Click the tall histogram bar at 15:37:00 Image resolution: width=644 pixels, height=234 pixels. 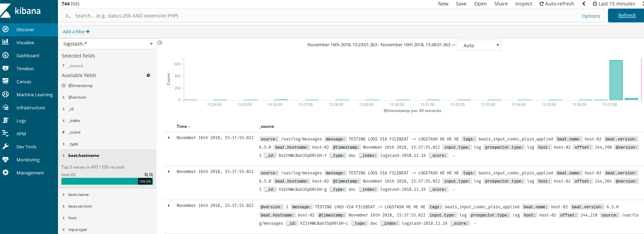[616, 80]
